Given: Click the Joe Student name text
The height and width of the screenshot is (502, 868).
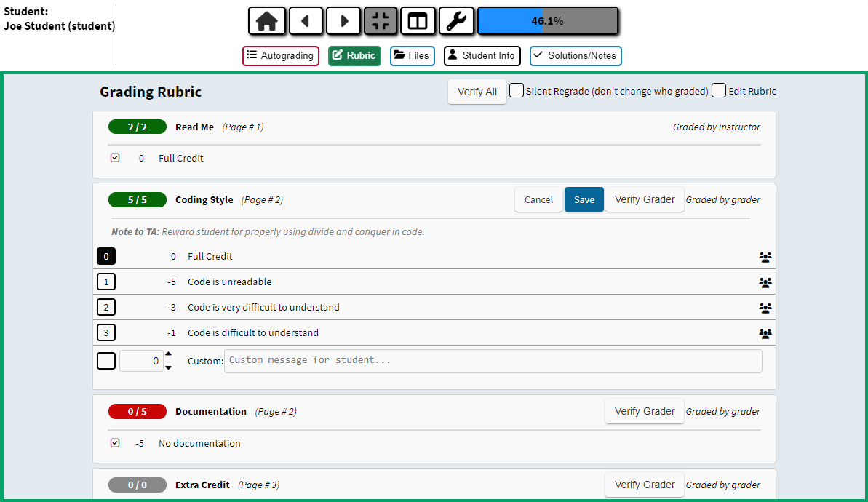Looking at the screenshot, I should pyautogui.click(x=59, y=26).
